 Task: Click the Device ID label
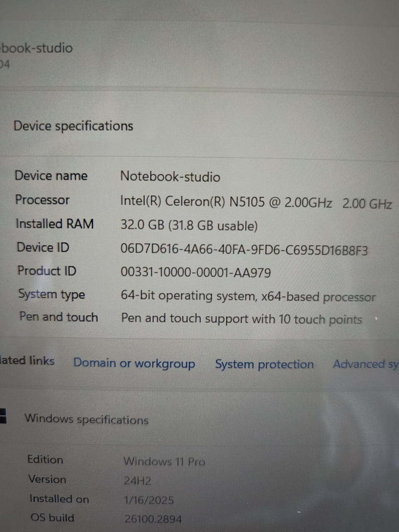click(x=43, y=247)
